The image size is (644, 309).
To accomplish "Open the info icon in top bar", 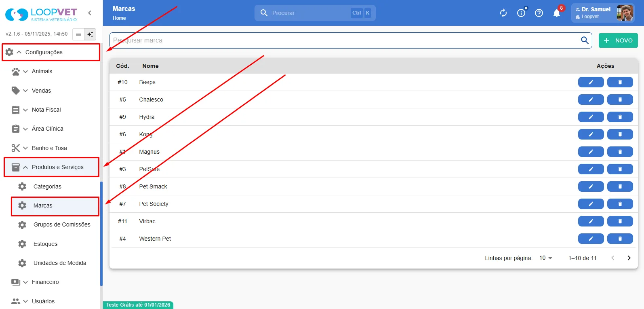I will pyautogui.click(x=521, y=13).
